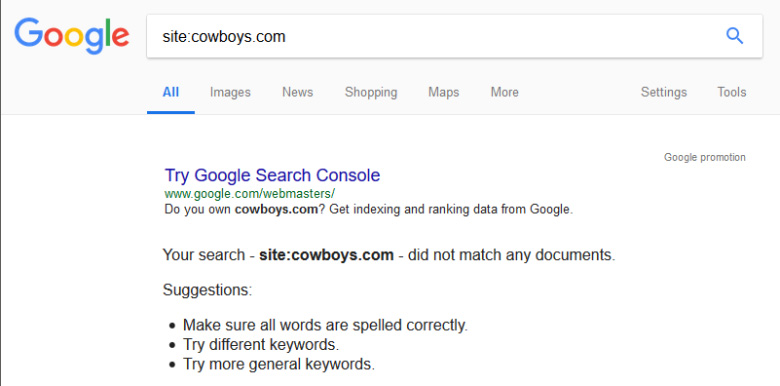
Task: Click the 'Try more general keywords' suggestion
Action: click(279, 364)
